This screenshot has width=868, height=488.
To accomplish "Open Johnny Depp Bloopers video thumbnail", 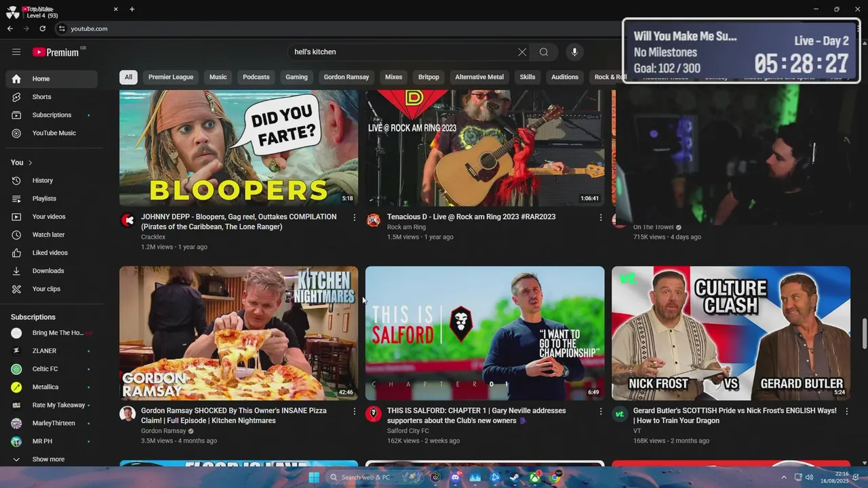I will pyautogui.click(x=239, y=148).
